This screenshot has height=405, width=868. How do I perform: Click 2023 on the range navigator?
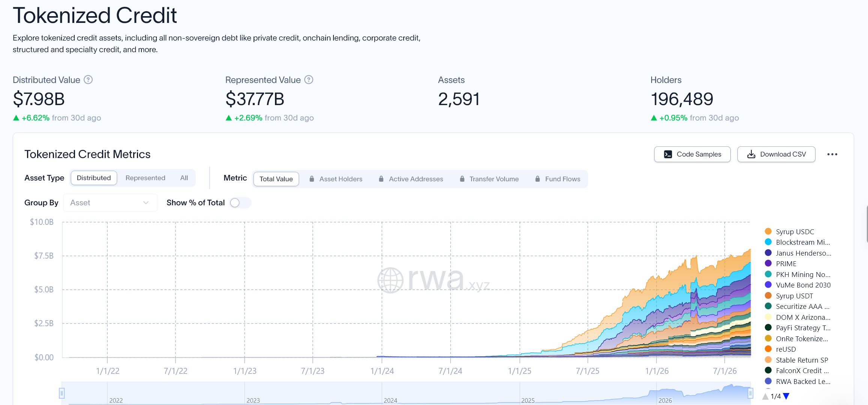coord(253,400)
